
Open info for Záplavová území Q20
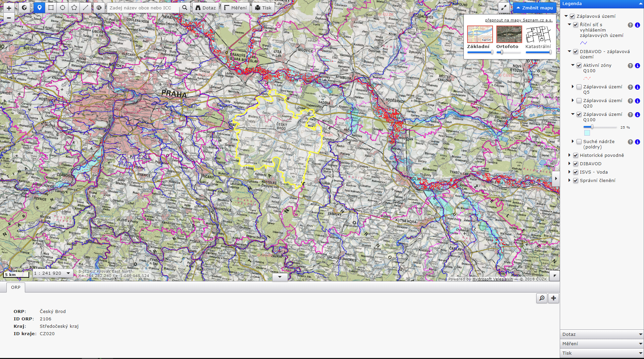pyautogui.click(x=637, y=101)
